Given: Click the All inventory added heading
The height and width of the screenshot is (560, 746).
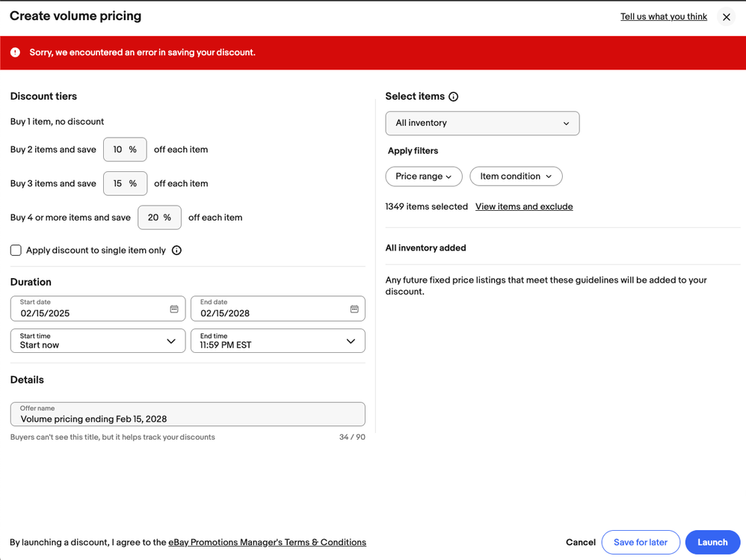Looking at the screenshot, I should (x=425, y=248).
